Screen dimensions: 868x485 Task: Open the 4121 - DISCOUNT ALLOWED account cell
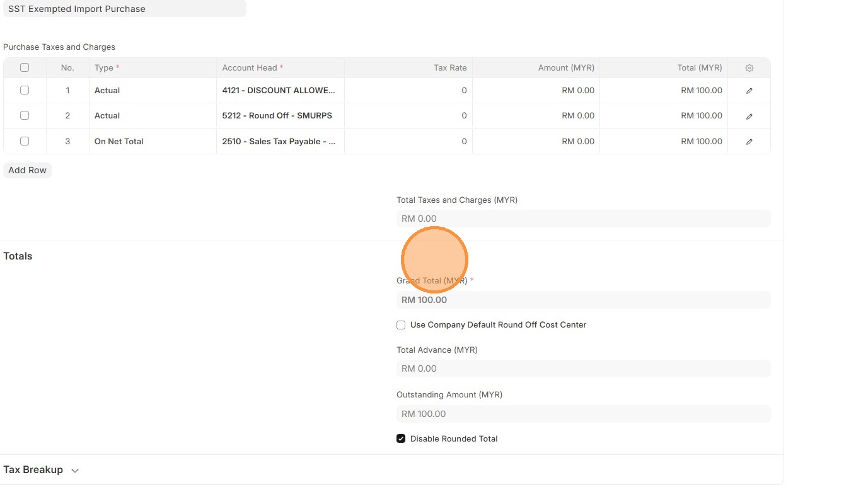pos(279,91)
